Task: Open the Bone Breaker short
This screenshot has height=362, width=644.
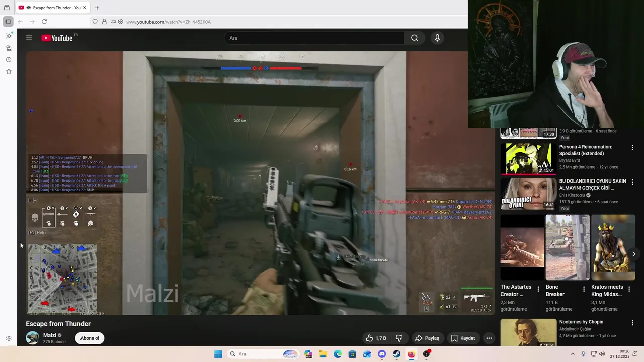Action: tap(568, 247)
